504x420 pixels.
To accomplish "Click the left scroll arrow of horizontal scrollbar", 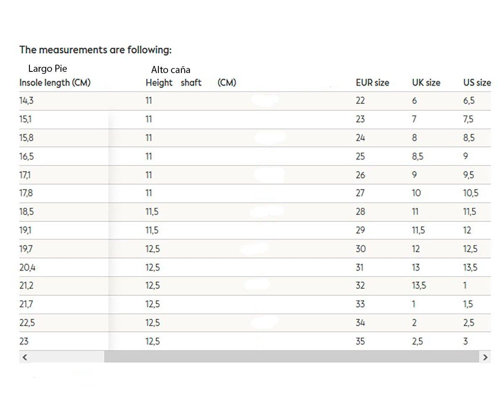I will pyautogui.click(x=25, y=357).
